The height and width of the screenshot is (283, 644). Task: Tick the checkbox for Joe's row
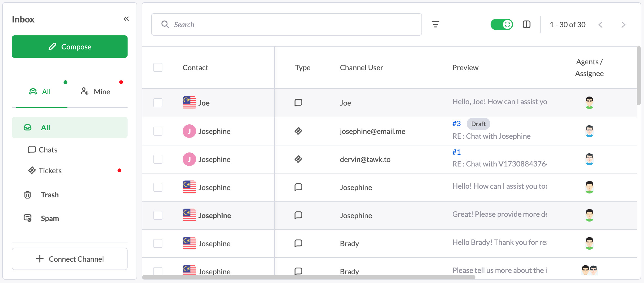click(158, 103)
